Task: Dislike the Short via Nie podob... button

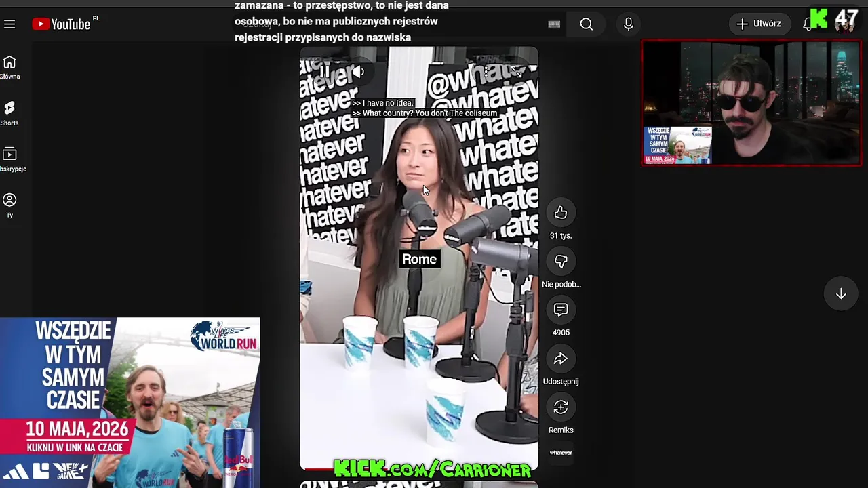Action: coord(561,262)
